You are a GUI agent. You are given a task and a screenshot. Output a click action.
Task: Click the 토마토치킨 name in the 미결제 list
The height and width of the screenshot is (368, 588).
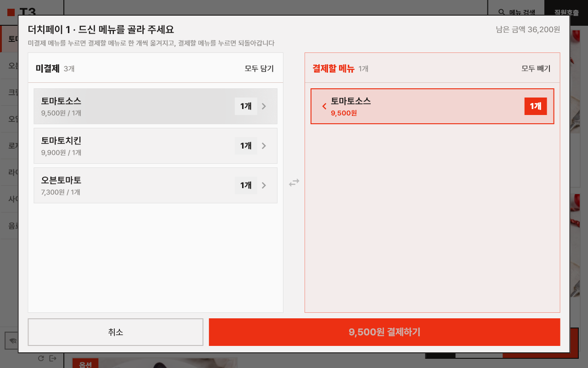point(61,141)
